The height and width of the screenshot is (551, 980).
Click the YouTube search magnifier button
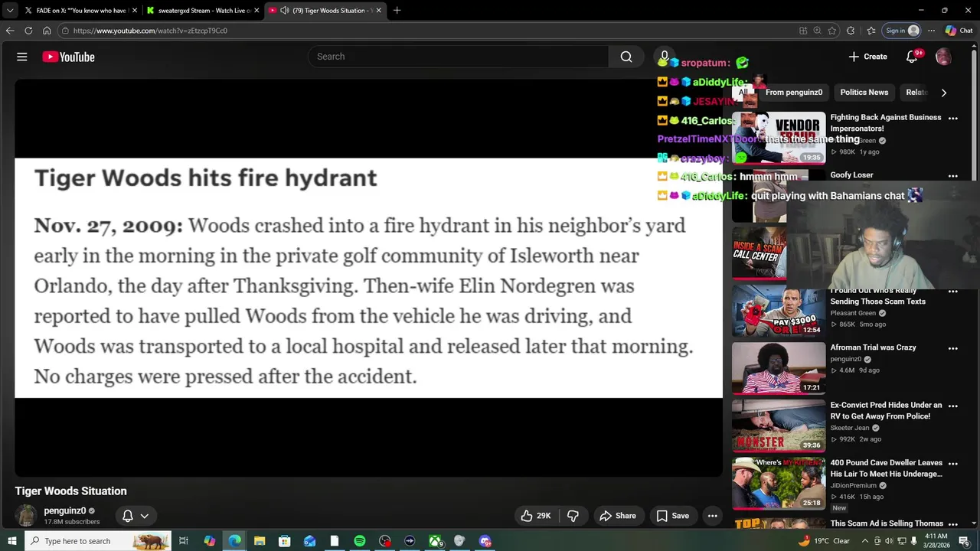click(x=626, y=57)
